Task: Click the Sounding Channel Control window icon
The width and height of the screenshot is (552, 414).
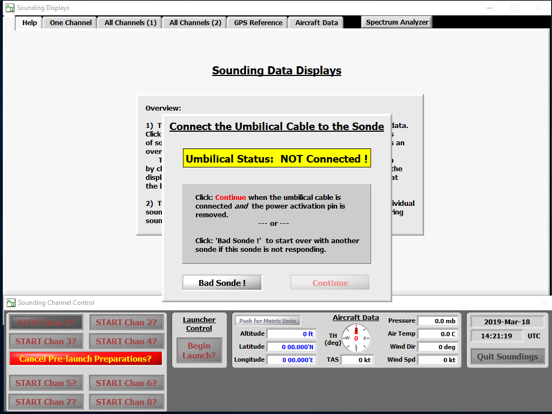Action: (11, 302)
